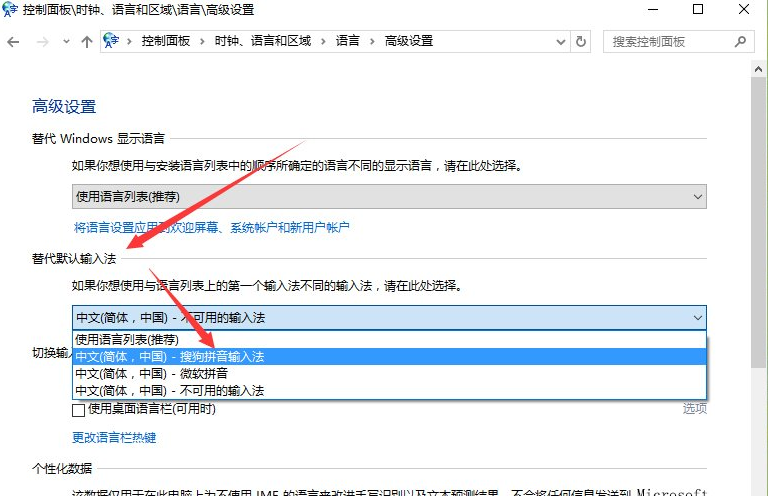Screen dimensions: 768x496
Task: Click the Back navigation arrow
Action: coord(13,42)
